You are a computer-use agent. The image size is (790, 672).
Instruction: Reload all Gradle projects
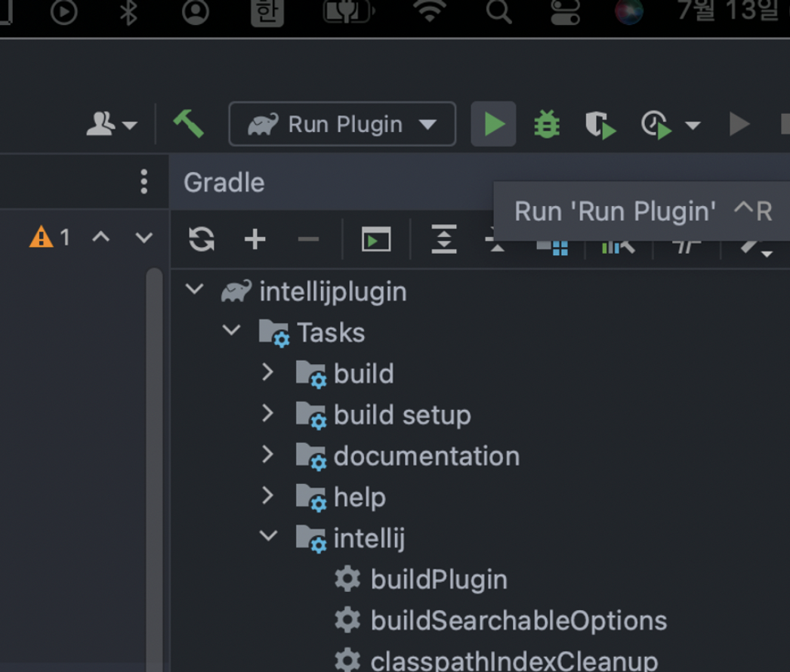(x=202, y=239)
